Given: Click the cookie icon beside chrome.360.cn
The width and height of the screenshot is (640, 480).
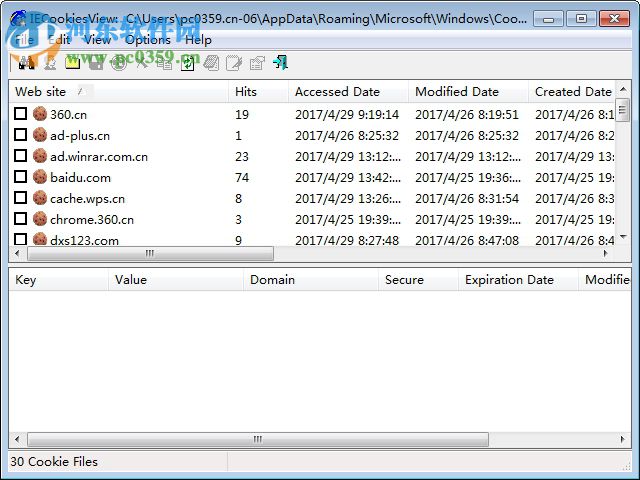Looking at the screenshot, I should (40, 219).
